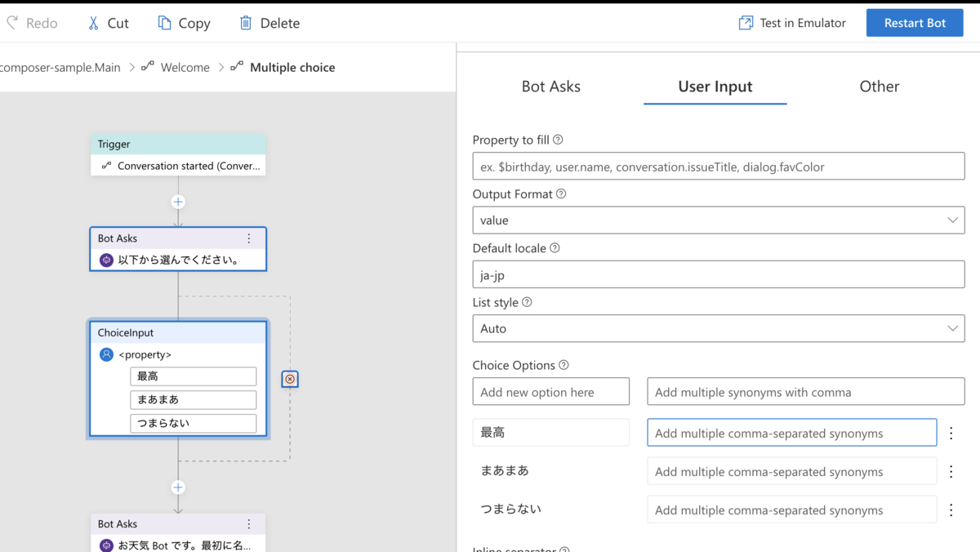Click the help icon next to List style
The height and width of the screenshot is (552, 980).
(527, 302)
